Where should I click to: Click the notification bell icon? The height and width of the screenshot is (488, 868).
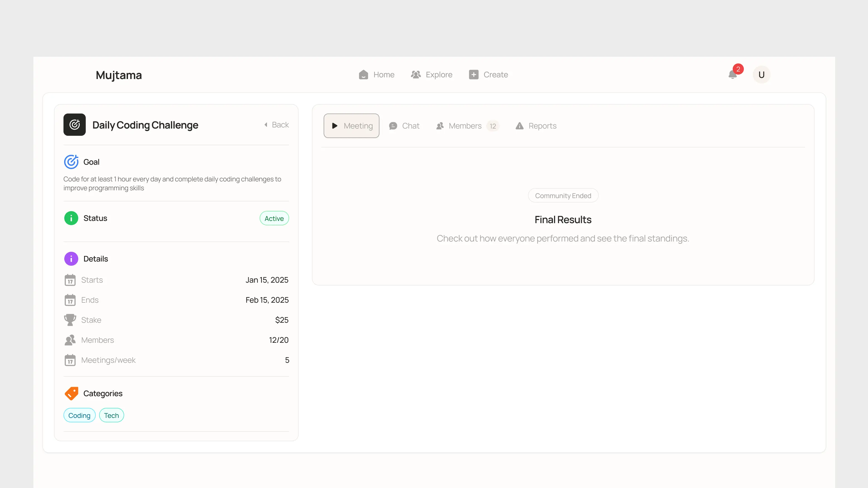click(x=732, y=75)
